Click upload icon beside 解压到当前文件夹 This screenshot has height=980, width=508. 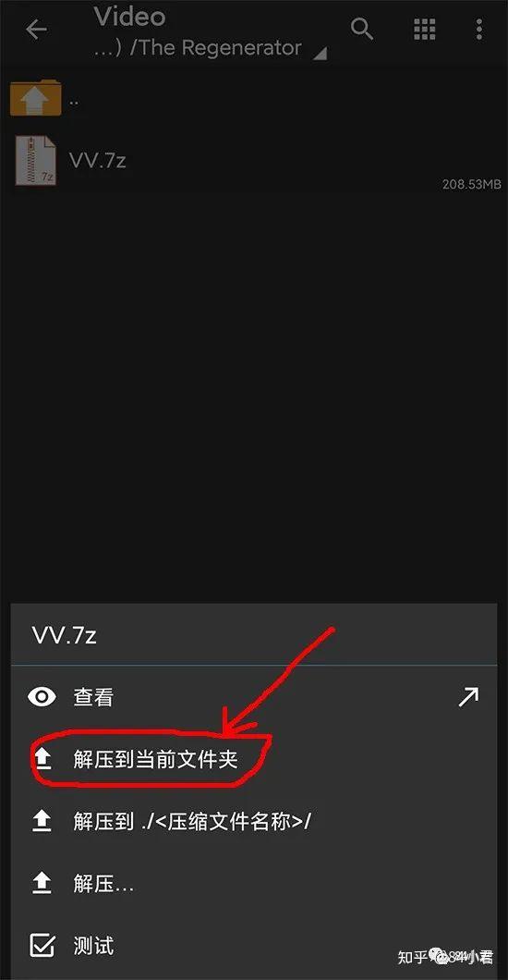[x=42, y=759]
